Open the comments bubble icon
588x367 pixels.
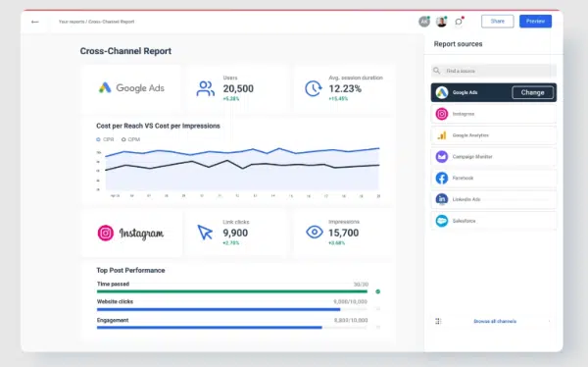(459, 22)
